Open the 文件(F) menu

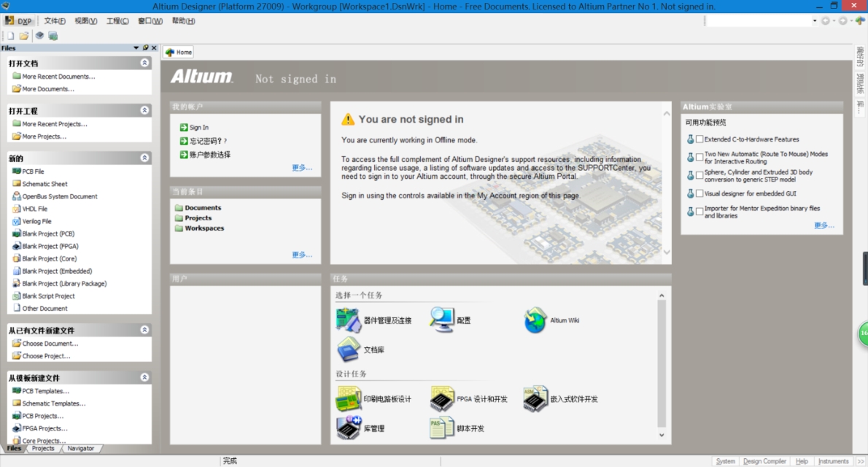tap(54, 20)
